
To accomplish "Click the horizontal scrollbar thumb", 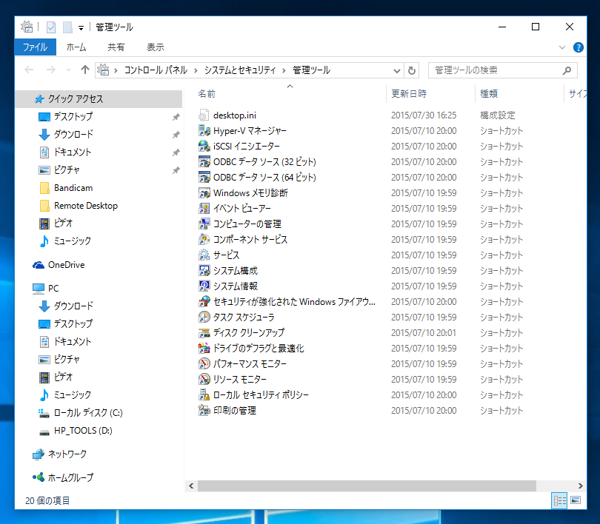I will click(x=367, y=486).
